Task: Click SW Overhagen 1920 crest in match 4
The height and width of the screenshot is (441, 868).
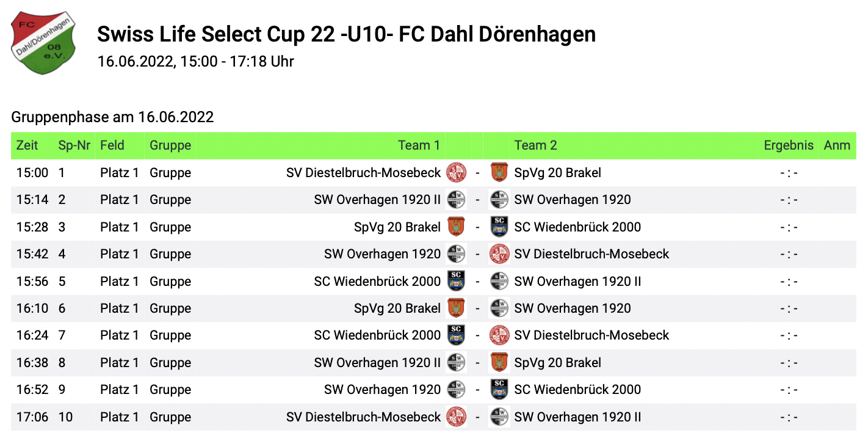Action: point(456,254)
